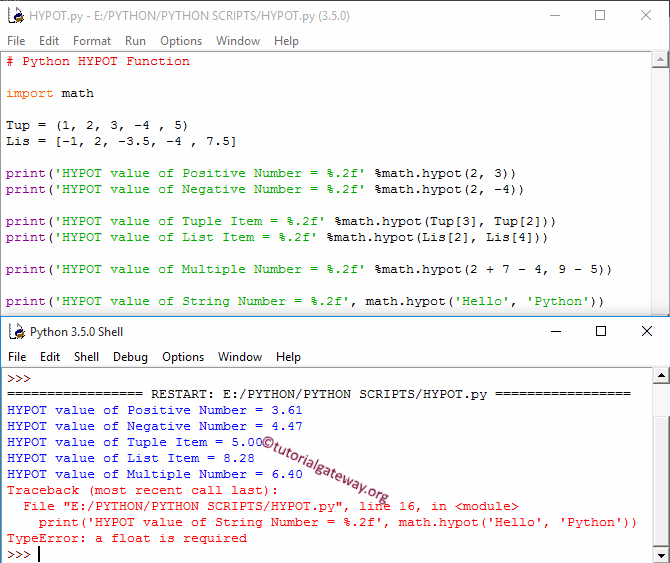Click the '# Python HYPOT Function' comment line

pyautogui.click(x=98, y=62)
